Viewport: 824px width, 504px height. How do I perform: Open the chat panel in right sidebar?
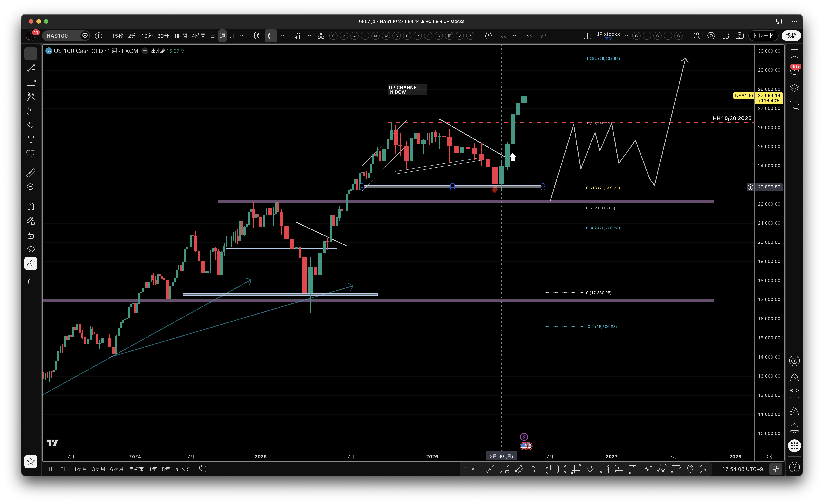tap(794, 106)
